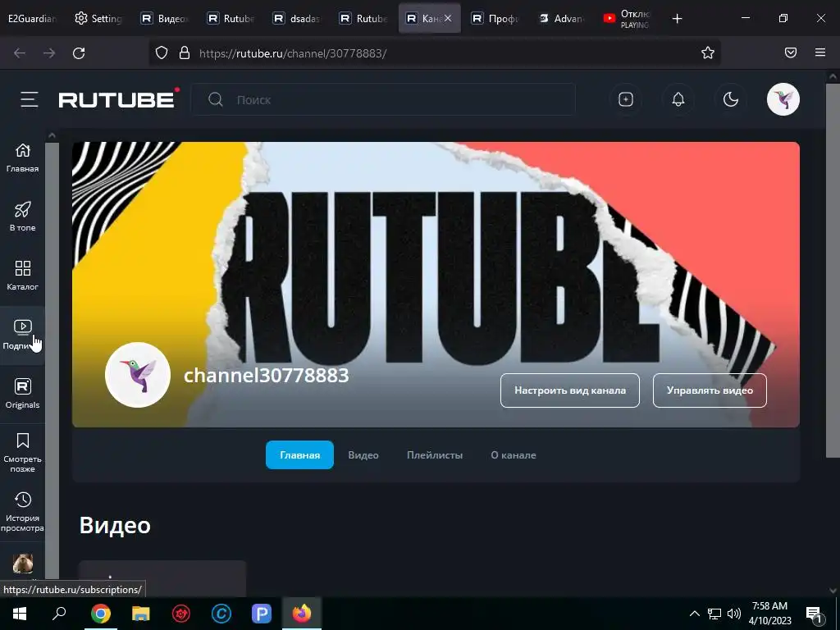Image resolution: width=840 pixels, height=630 pixels.
Task: Switch to the Видео channel tab
Action: point(363,454)
